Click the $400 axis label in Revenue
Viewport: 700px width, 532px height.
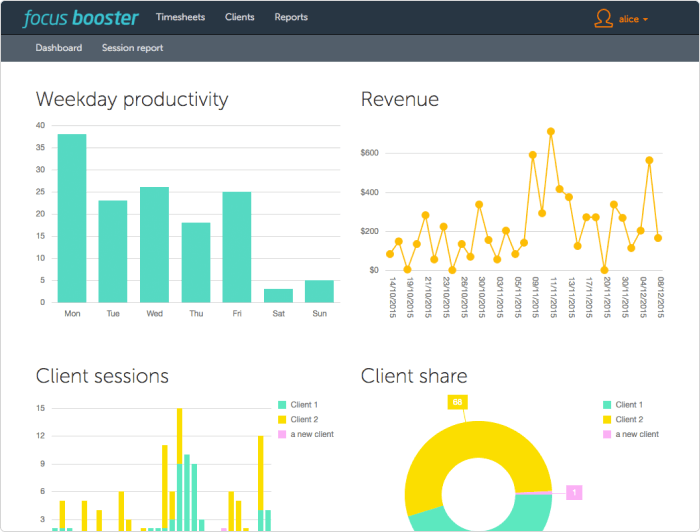point(370,192)
